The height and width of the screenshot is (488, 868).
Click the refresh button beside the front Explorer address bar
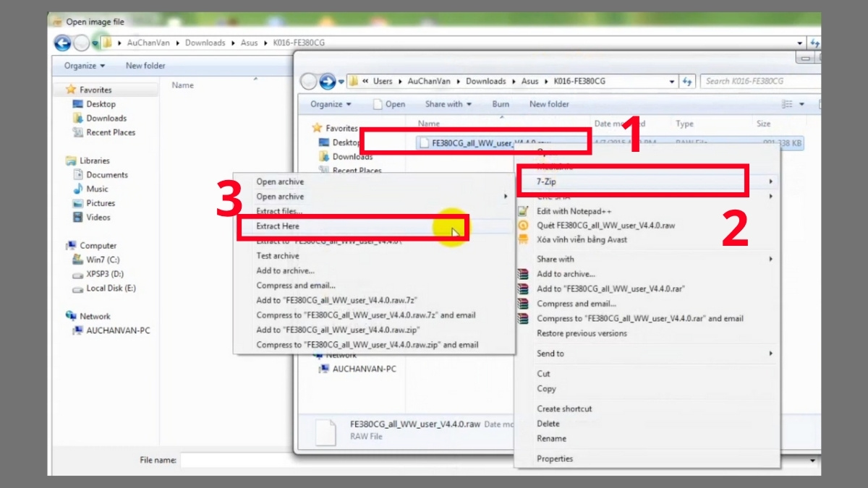688,82
